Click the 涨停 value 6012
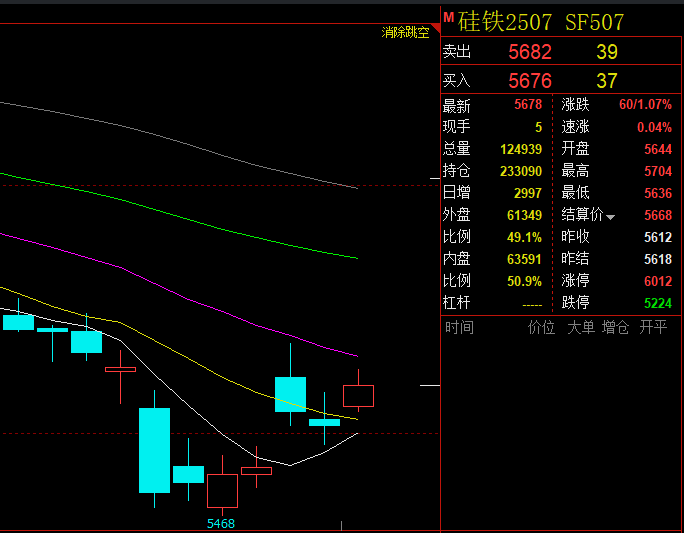This screenshot has width=684, height=533. [x=658, y=281]
